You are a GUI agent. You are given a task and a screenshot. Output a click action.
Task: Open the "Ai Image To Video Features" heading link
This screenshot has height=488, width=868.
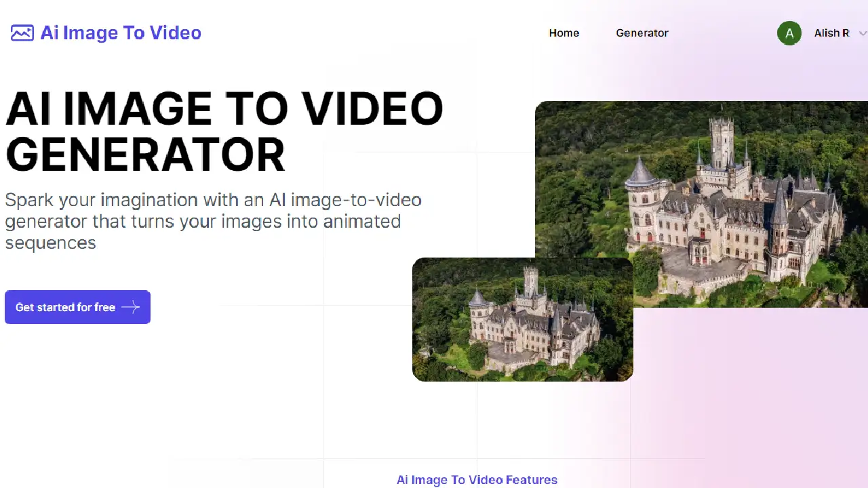pos(477,480)
